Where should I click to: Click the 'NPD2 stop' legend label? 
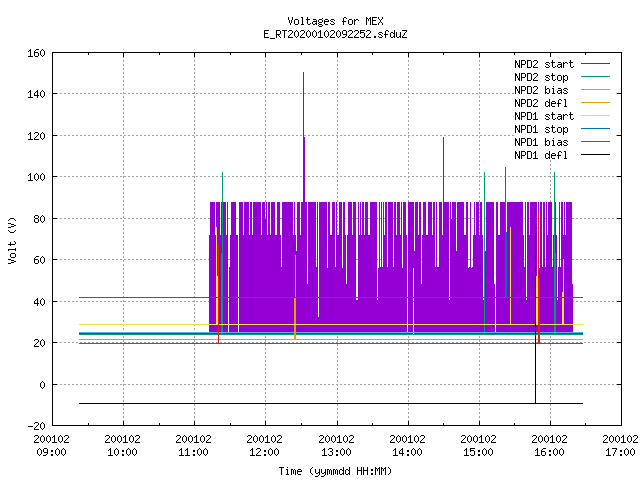(x=541, y=77)
